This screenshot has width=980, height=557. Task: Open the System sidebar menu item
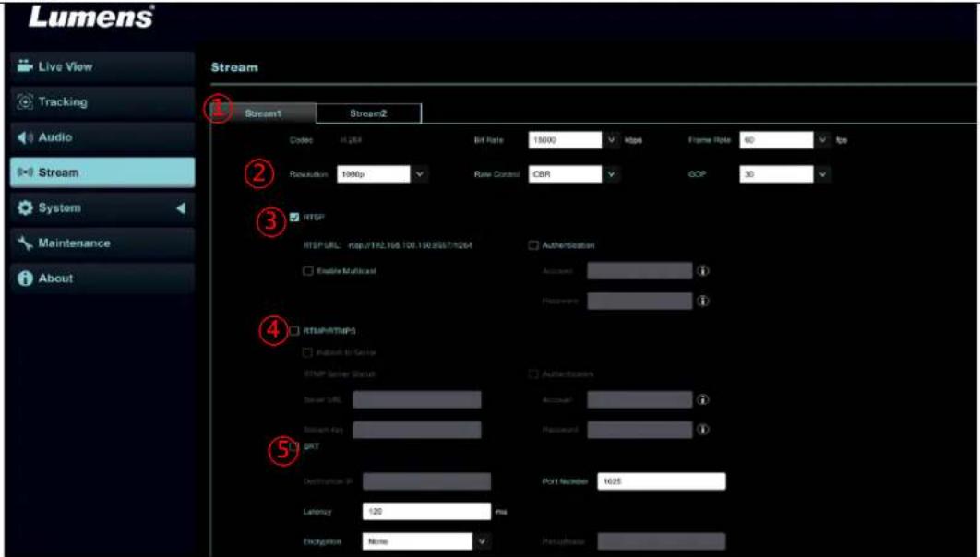102,207
